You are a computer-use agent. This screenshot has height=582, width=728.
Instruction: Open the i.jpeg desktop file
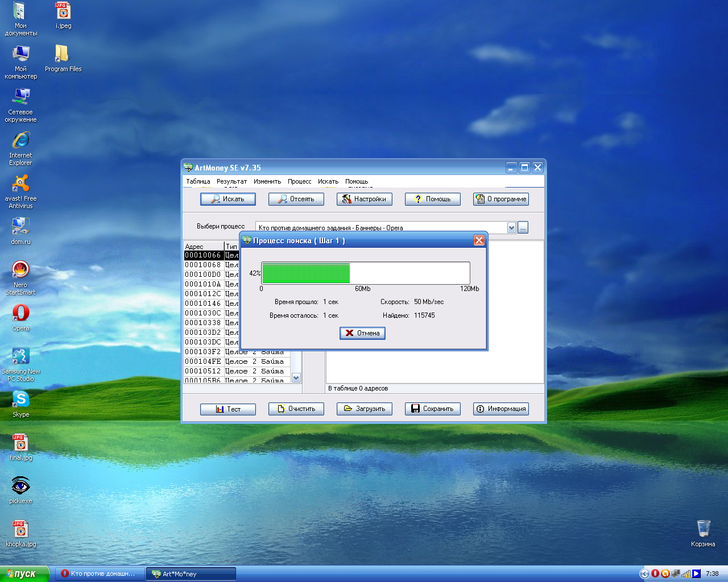[63, 16]
